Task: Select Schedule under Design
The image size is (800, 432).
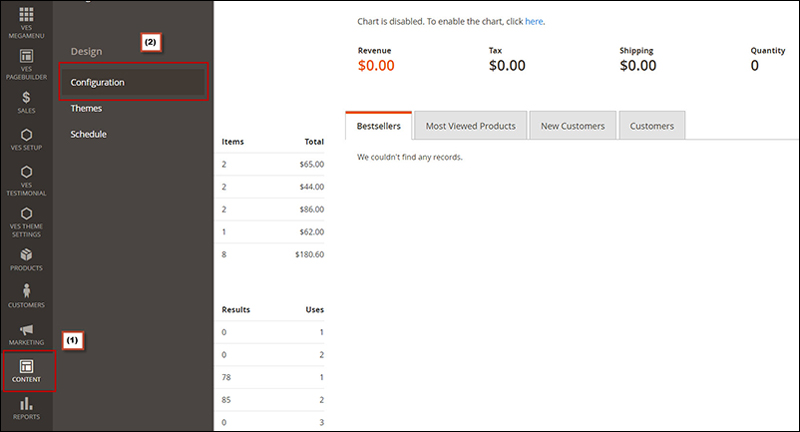Action: (88, 134)
